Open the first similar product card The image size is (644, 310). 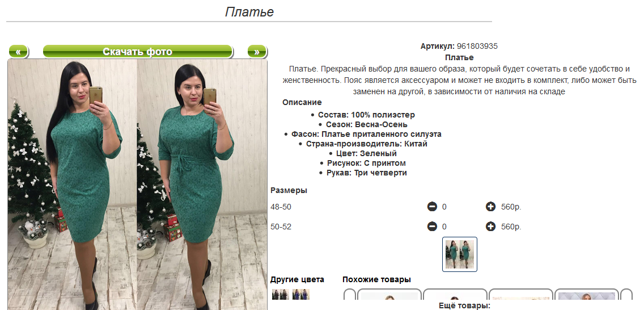[x=389, y=299]
